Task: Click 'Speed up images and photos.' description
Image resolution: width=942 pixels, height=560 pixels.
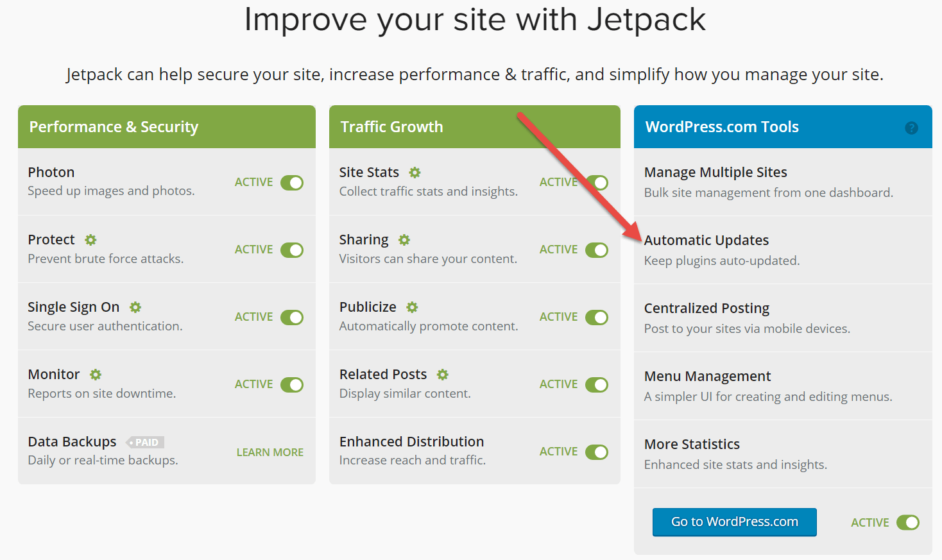Action: [x=111, y=191]
